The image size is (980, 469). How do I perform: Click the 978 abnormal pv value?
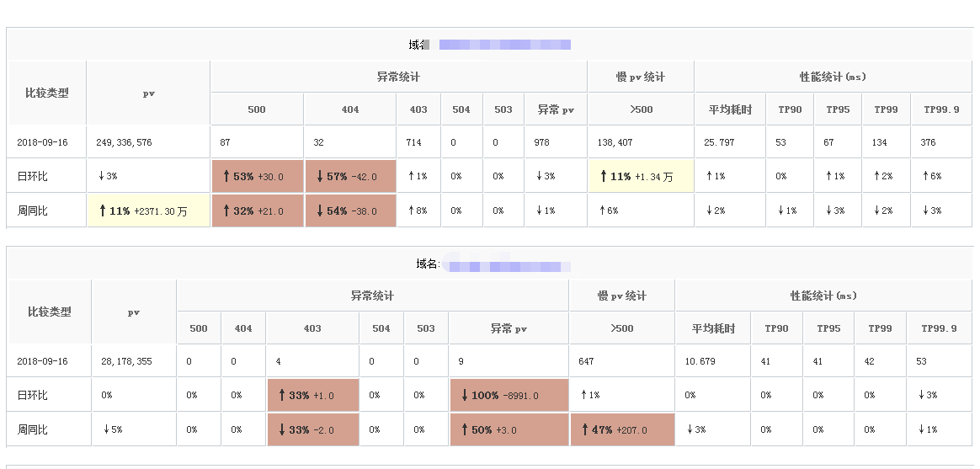point(541,142)
